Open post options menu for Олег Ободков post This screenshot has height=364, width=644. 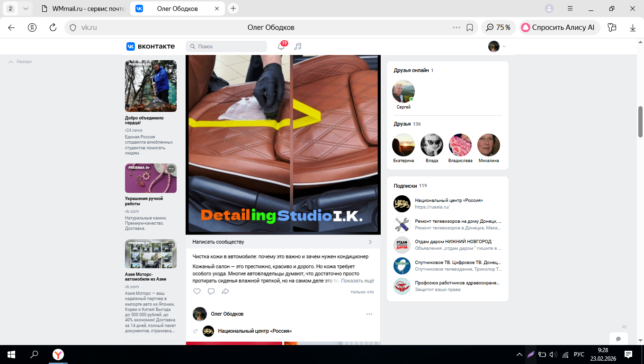369,314
